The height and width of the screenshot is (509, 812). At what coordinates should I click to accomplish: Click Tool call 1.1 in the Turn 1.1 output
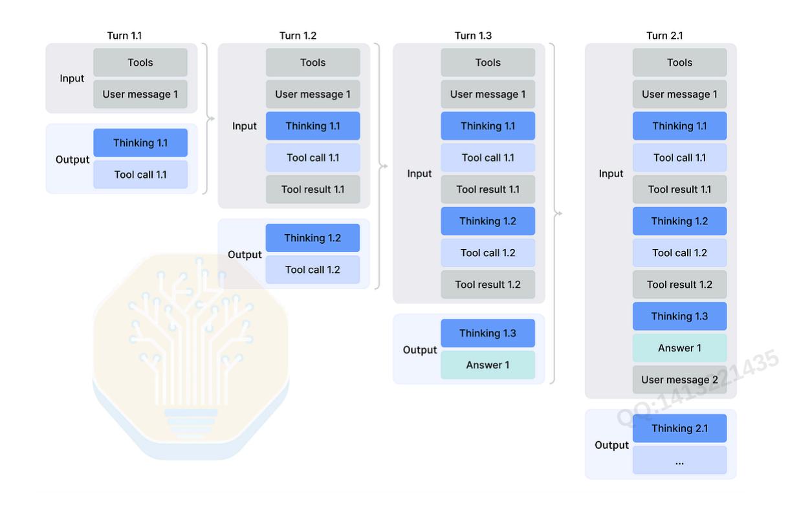(x=140, y=175)
